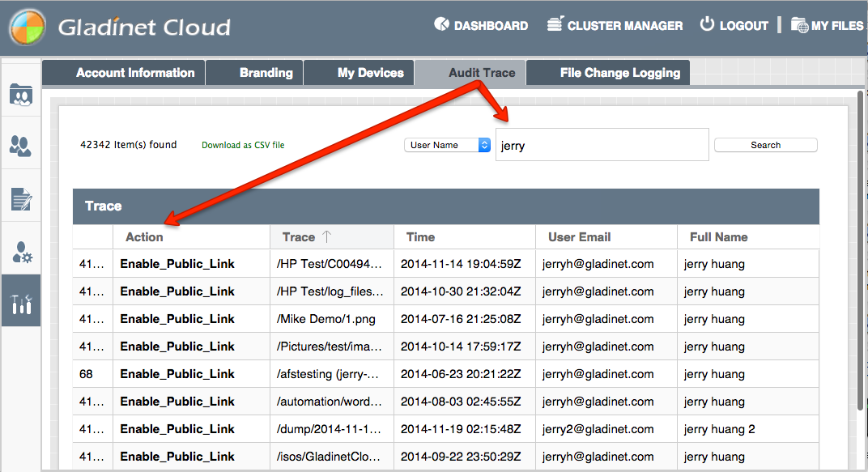The width and height of the screenshot is (868, 472).
Task: Open the users sidebar icon
Action: 21,146
